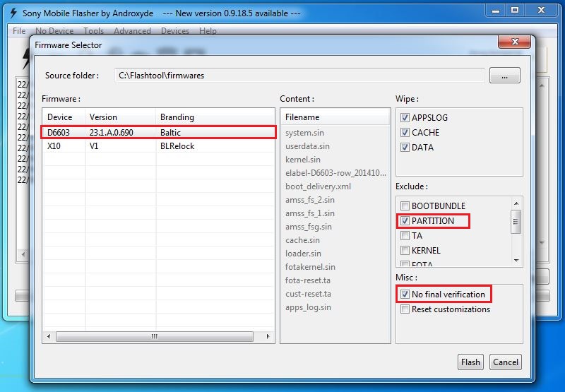Viewport: 565px width, 392px height.
Task: Maximize the Sony Mobile Flasher window
Action: pos(515,11)
